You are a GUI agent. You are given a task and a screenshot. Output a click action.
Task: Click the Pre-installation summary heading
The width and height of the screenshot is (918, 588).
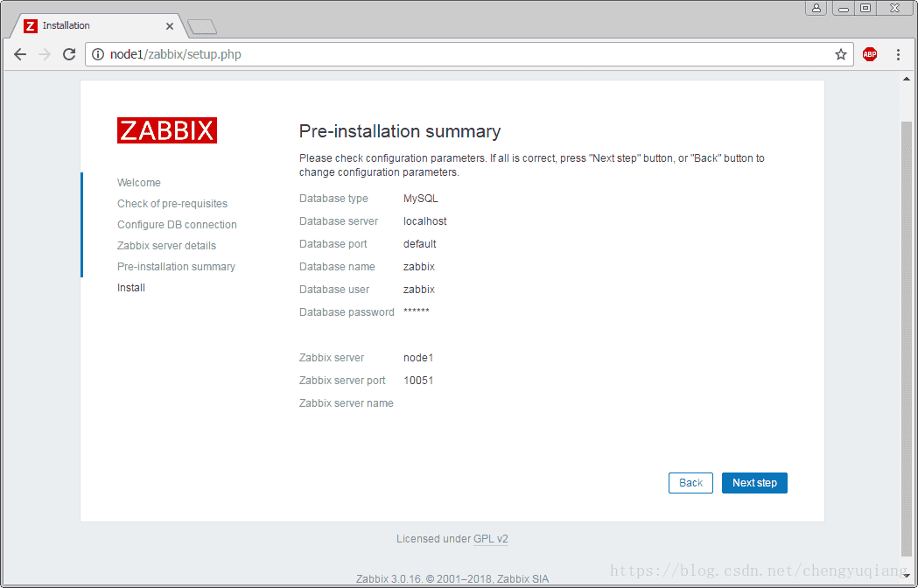click(x=400, y=131)
